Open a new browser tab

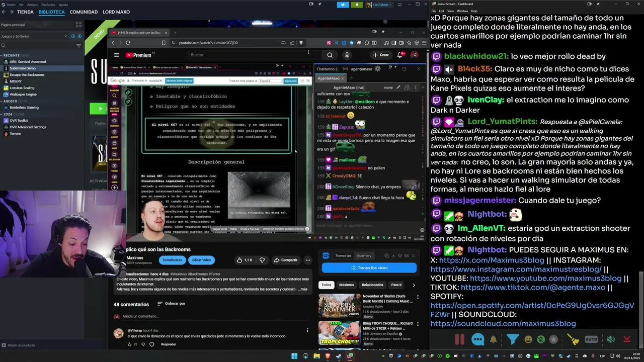pyautogui.click(x=175, y=33)
